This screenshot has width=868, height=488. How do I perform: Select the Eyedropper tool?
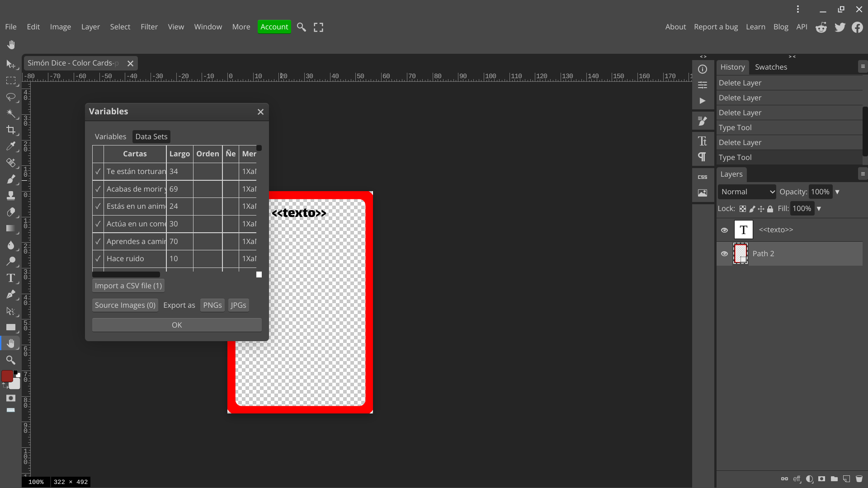11,146
